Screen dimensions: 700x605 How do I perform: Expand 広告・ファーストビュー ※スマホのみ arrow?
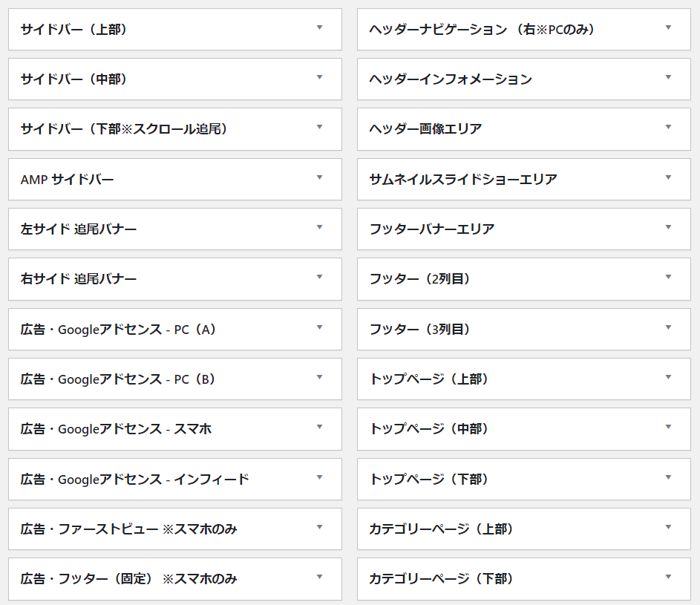[x=320, y=528]
